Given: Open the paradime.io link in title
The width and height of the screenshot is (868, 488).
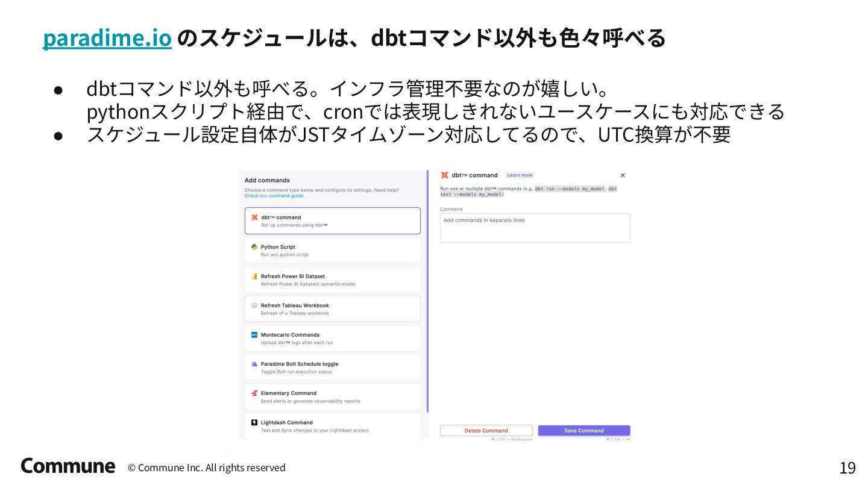Looking at the screenshot, I should click(x=107, y=39).
